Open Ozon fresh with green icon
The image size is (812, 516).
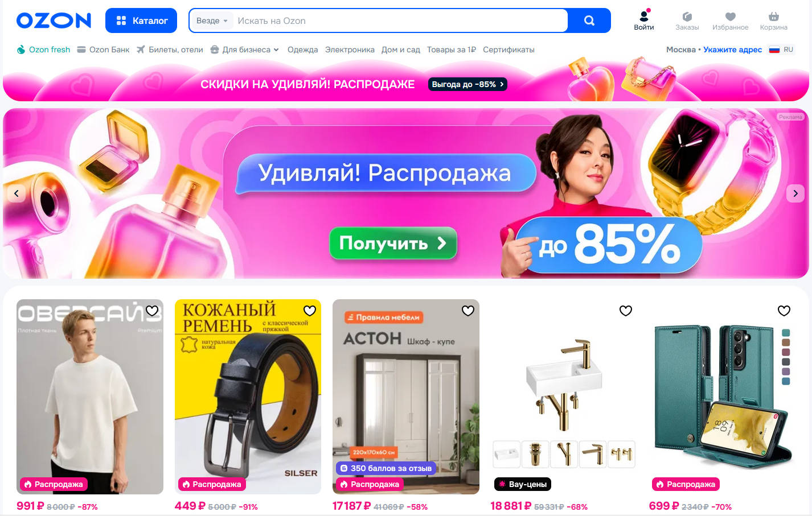(x=44, y=49)
